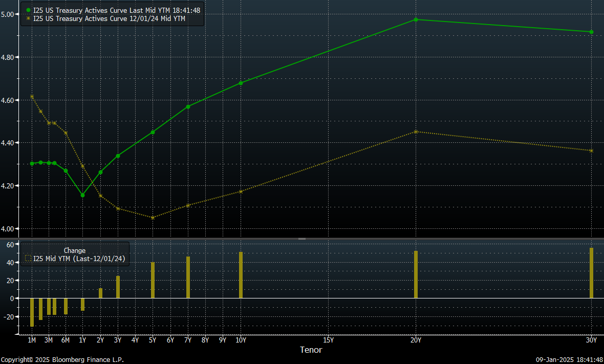Click the green curve 20Y data point
Image resolution: width=604 pixels, height=364 pixels.
(416, 19)
